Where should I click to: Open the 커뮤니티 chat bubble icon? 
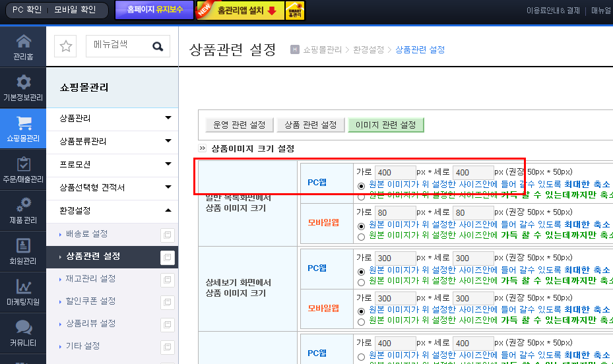click(x=24, y=327)
